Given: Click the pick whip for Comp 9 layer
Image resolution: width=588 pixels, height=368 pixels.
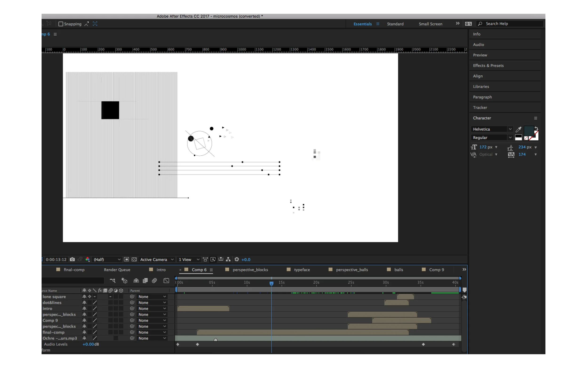Looking at the screenshot, I should click(132, 320).
